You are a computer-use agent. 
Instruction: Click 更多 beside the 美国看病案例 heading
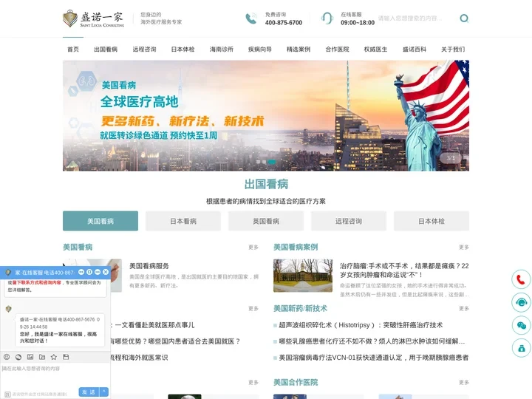click(x=464, y=248)
